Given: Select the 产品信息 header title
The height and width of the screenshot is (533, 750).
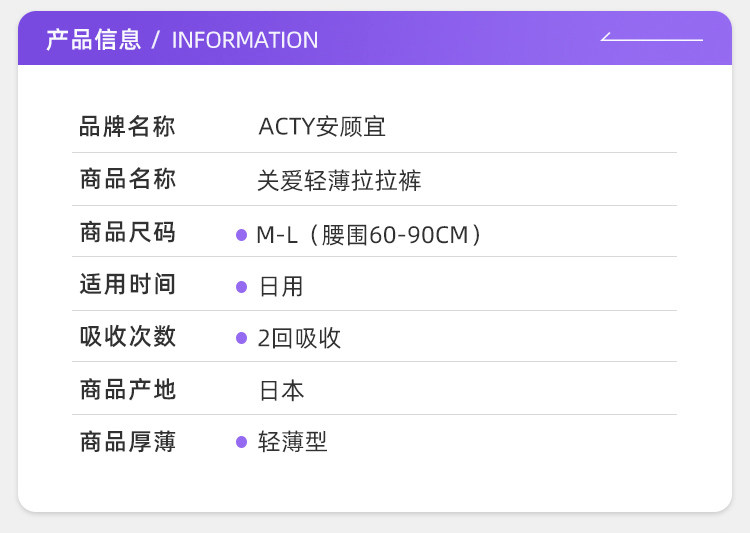Looking at the screenshot, I should (x=93, y=40).
